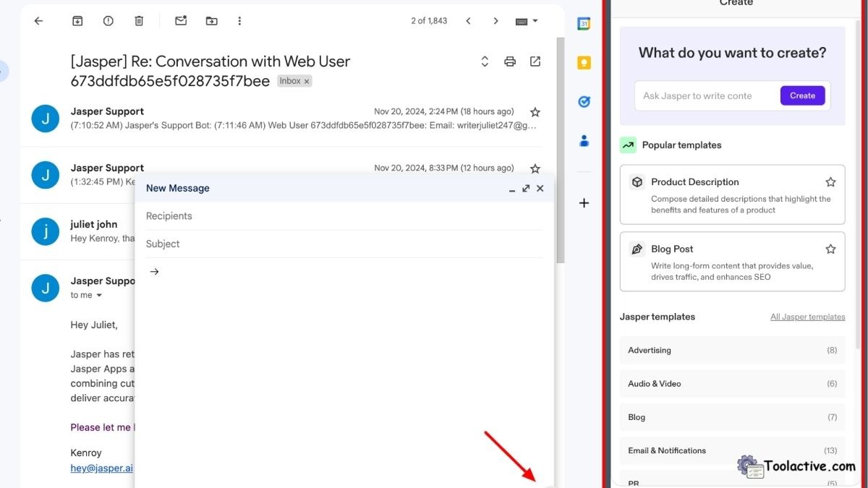868x488 pixels.
Task: Open the Move to folder icon
Action: [211, 21]
